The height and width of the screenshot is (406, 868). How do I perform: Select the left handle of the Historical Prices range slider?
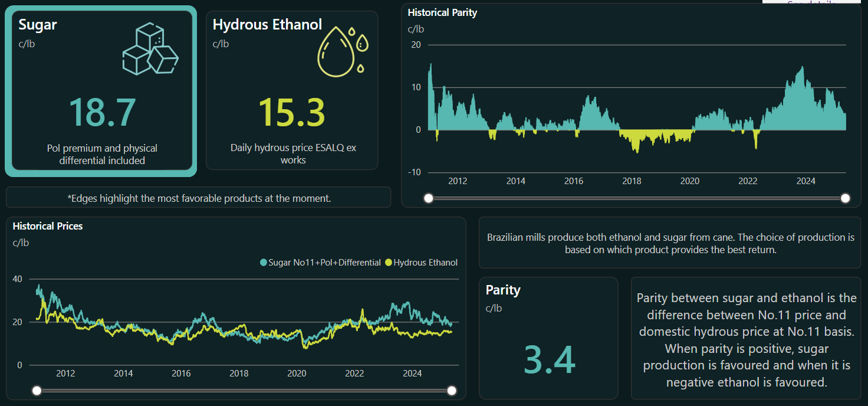click(x=37, y=390)
